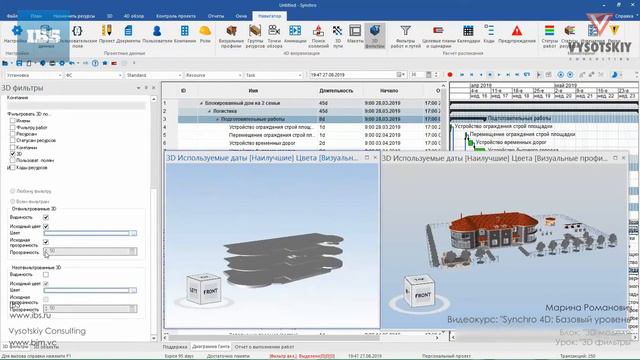Screen dimensions: 640x360
Task: Toggle Видимость under Неотфильтрованные 3D
Action: click(x=46, y=275)
